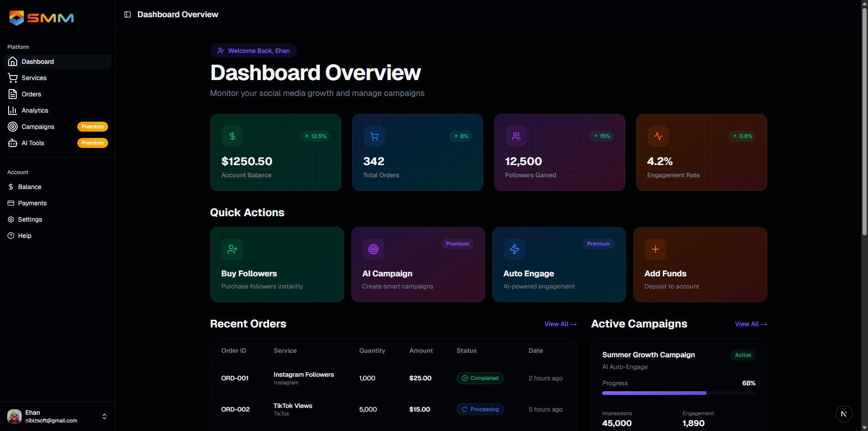This screenshot has height=431, width=868.
Task: Open AI Tools in sidebar
Action: tap(57, 143)
